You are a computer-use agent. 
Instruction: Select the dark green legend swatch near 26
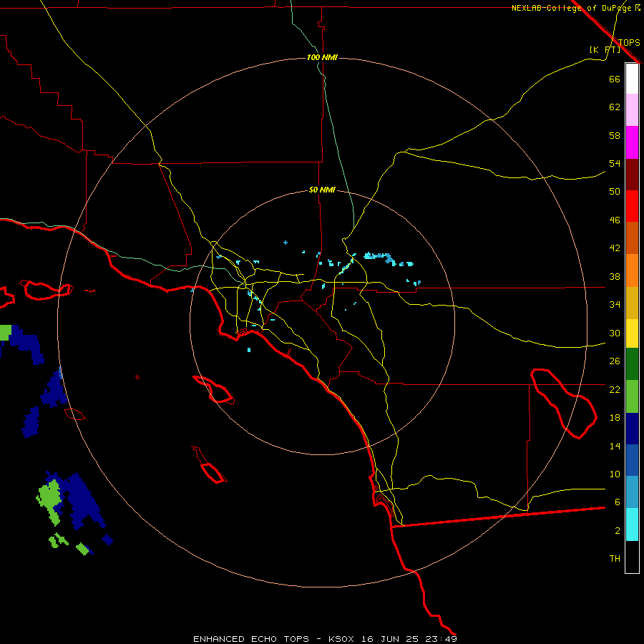(x=632, y=364)
